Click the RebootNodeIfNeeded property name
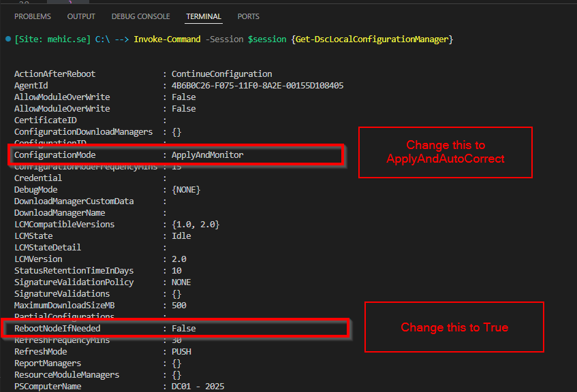Viewport: 577px width, 392px height. (x=57, y=329)
